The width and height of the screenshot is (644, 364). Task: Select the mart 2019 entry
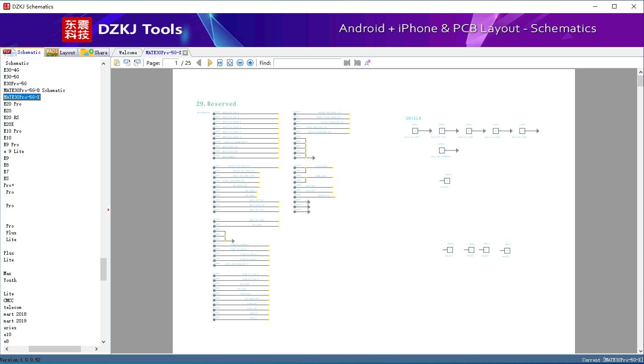pyautogui.click(x=15, y=321)
